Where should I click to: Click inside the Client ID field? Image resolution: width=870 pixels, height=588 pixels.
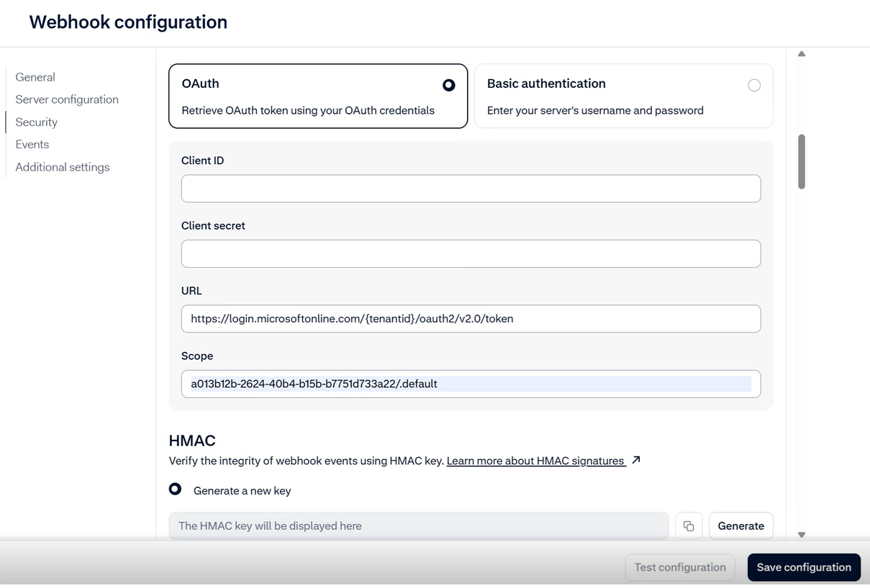tap(471, 188)
